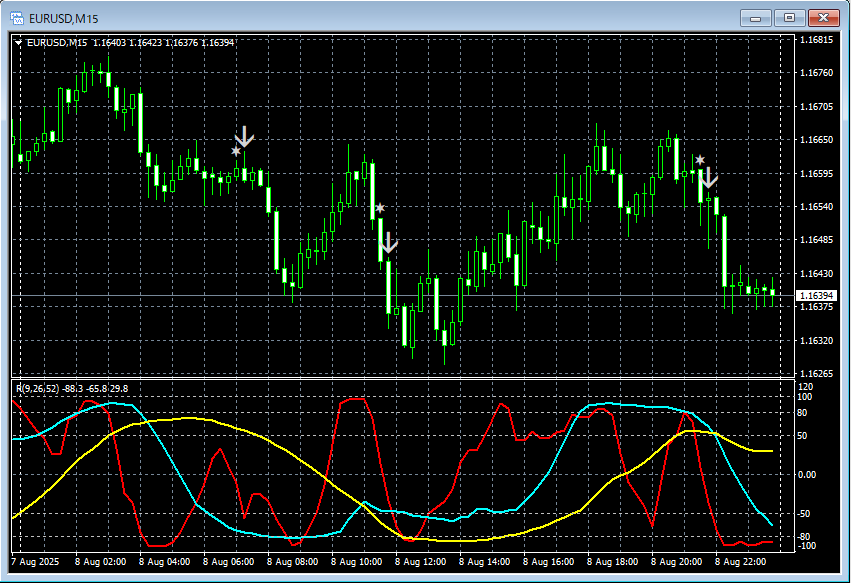Image resolution: width=852 pixels, height=583 pixels.
Task: Click the 8 Aug 04:00 time label
Action: pyautogui.click(x=165, y=561)
